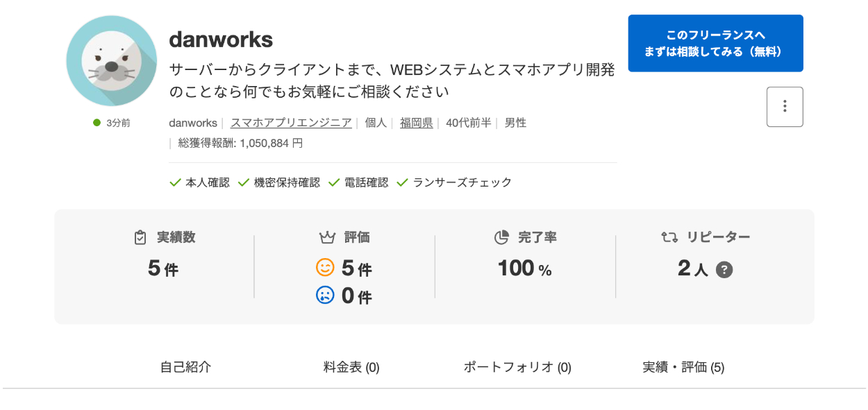Follow the スマホアプリエンジニア link

coord(291,123)
